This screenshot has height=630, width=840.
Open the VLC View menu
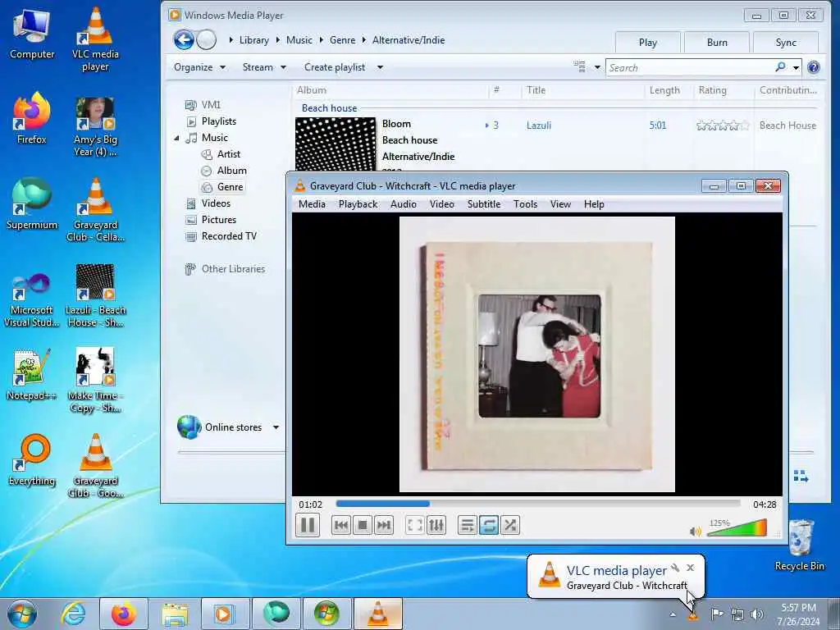pos(560,204)
